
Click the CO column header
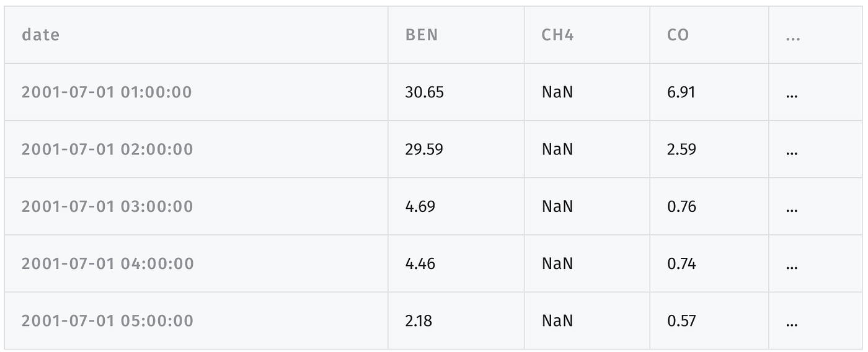coord(678,35)
